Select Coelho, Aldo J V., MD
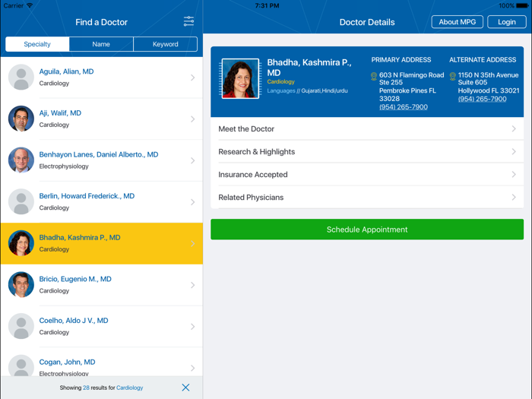 tap(74, 320)
